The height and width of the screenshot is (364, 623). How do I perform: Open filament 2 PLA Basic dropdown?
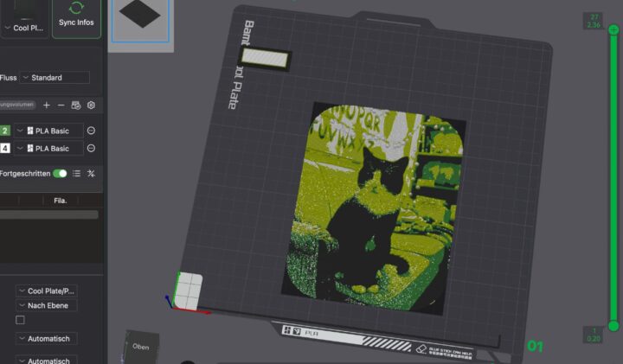coord(53,131)
